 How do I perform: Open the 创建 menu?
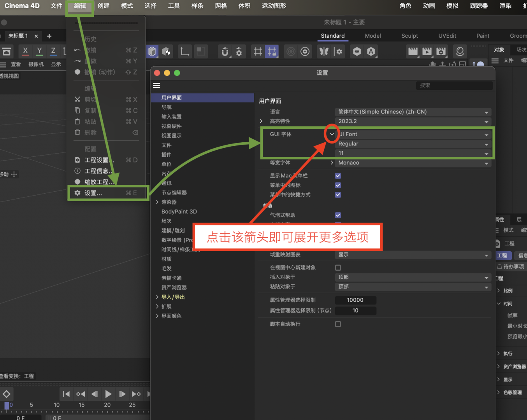tap(104, 6)
